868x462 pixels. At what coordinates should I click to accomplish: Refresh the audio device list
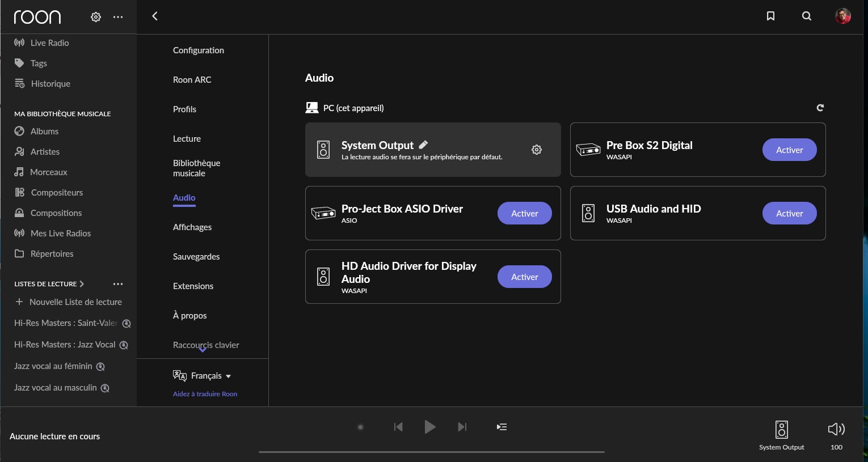[820, 108]
